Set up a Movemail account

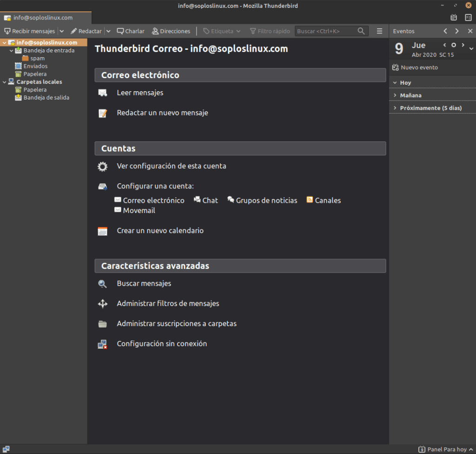coord(139,210)
